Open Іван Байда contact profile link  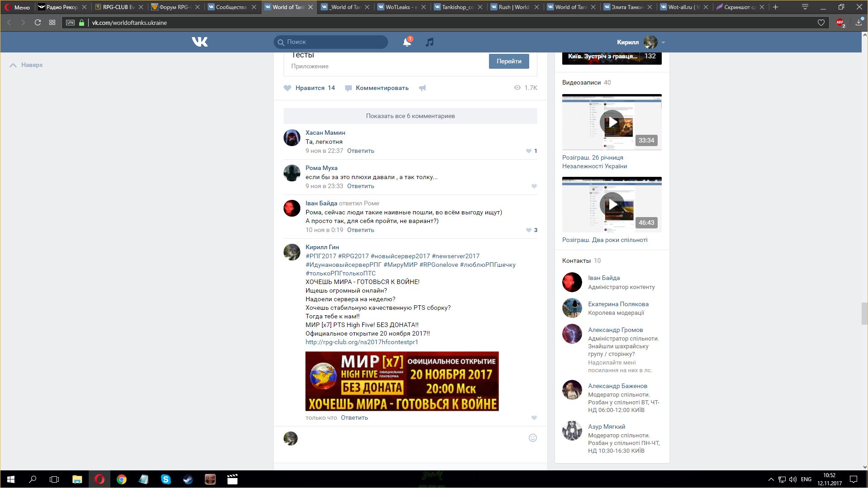pos(604,278)
